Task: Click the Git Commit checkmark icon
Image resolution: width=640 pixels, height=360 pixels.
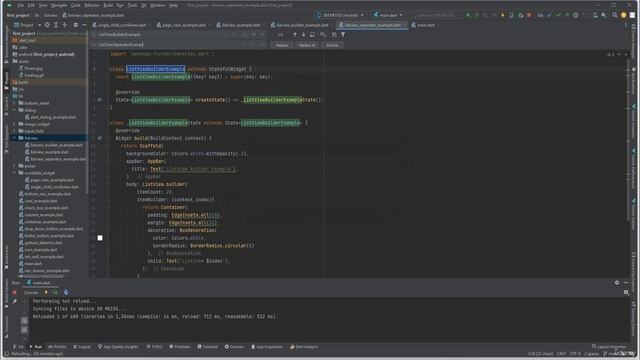Action: pyautogui.click(x=558, y=15)
